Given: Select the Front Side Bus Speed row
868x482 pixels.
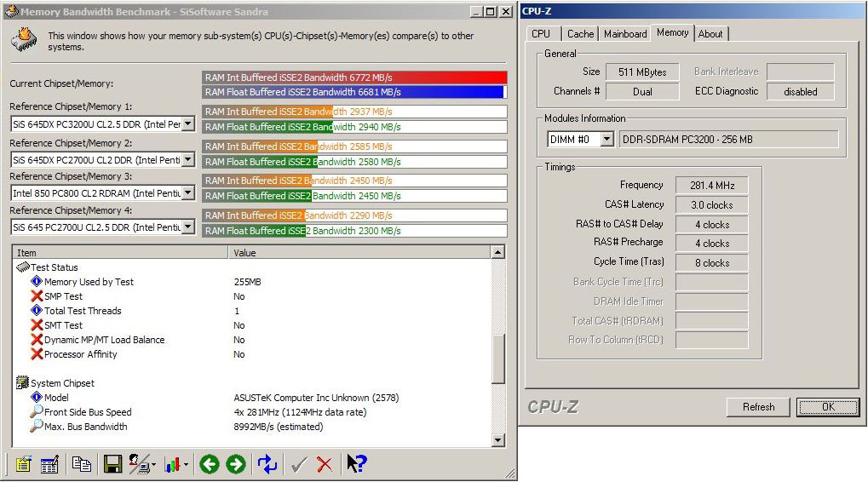Looking at the screenshot, I should point(88,412).
